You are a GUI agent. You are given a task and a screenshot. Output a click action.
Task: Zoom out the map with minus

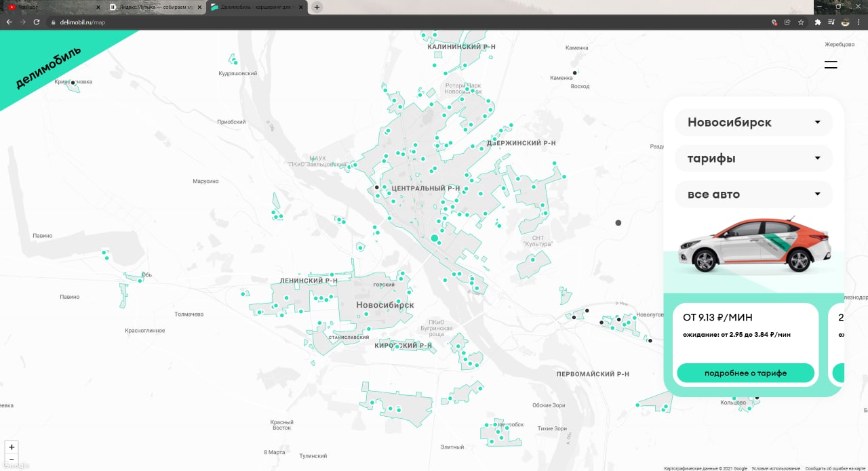[12, 459]
